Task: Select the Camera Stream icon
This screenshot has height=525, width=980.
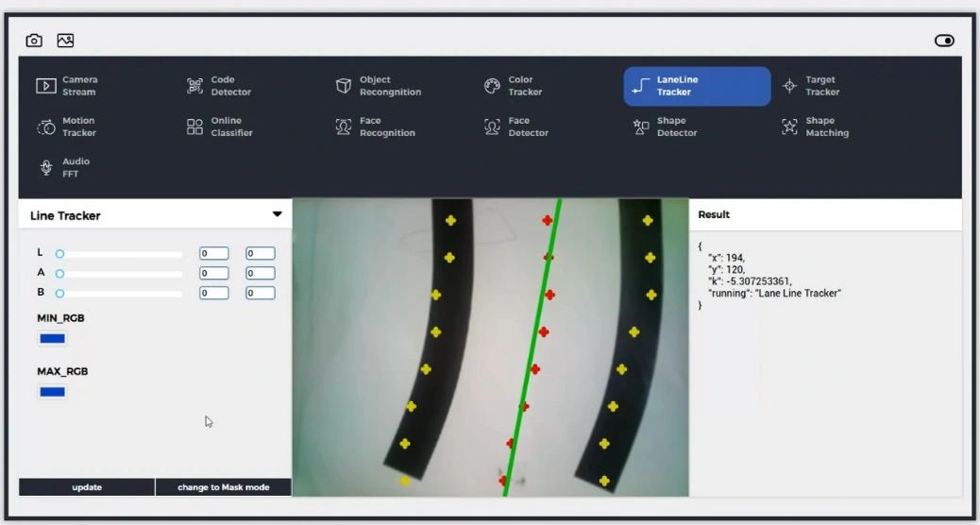Action: (x=45, y=86)
